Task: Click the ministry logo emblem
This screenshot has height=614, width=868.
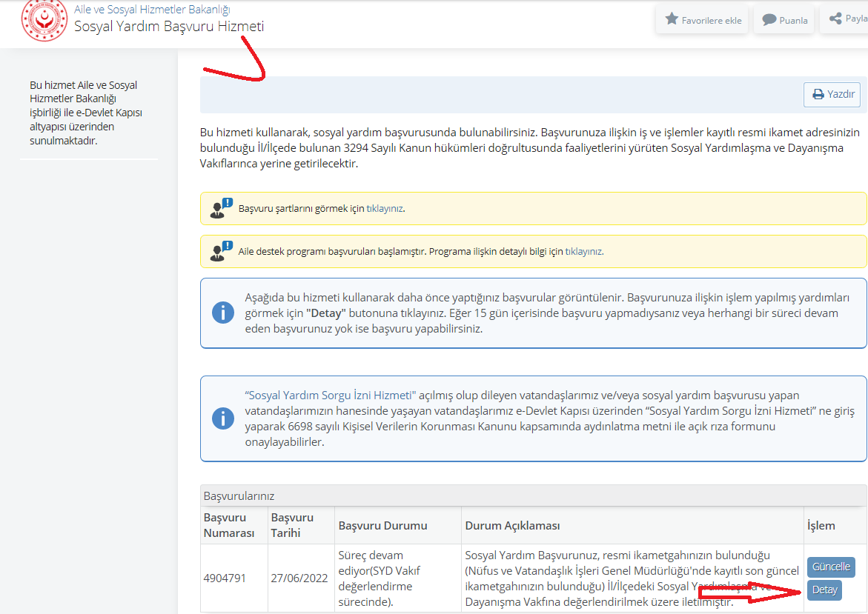Action: tap(44, 19)
